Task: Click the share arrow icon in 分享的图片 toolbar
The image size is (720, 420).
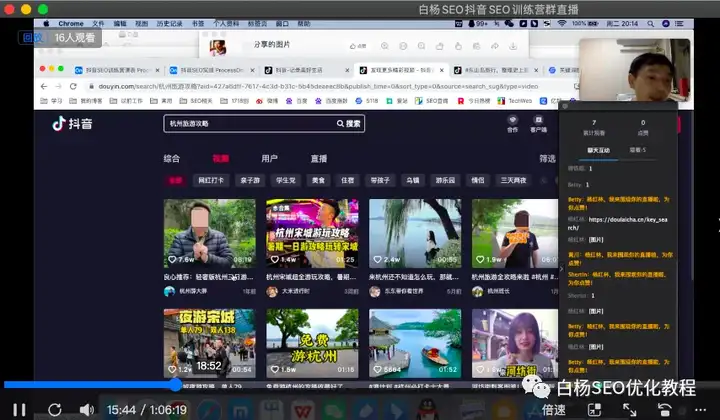Action: [495, 46]
